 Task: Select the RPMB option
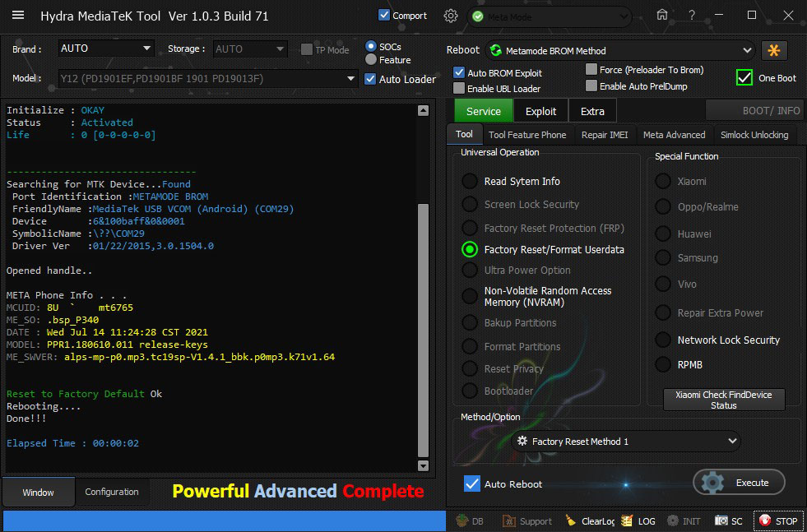pyautogui.click(x=663, y=364)
